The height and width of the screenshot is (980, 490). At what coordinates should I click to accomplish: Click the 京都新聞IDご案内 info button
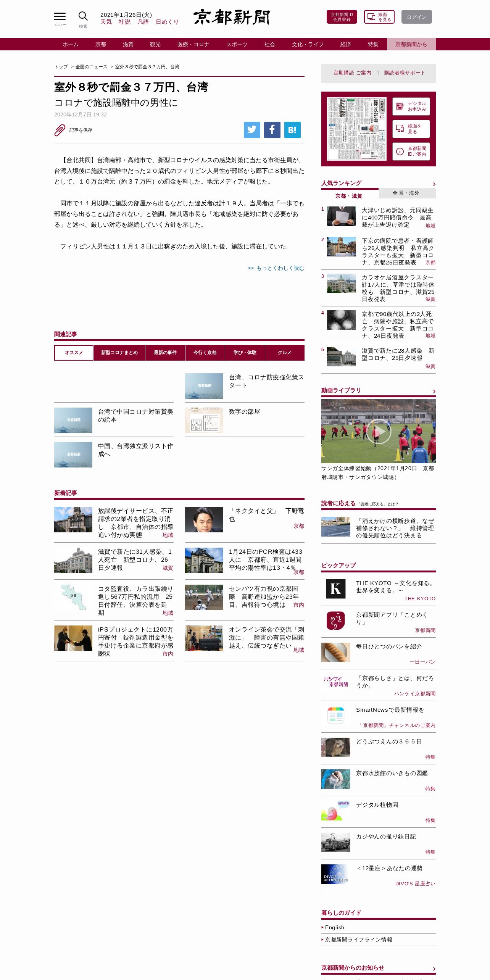click(411, 152)
